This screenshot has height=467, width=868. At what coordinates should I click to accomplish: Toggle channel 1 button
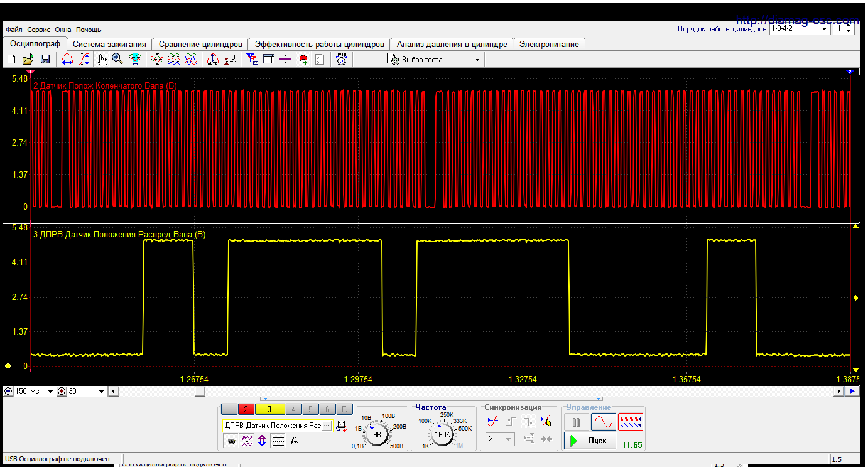tap(229, 409)
